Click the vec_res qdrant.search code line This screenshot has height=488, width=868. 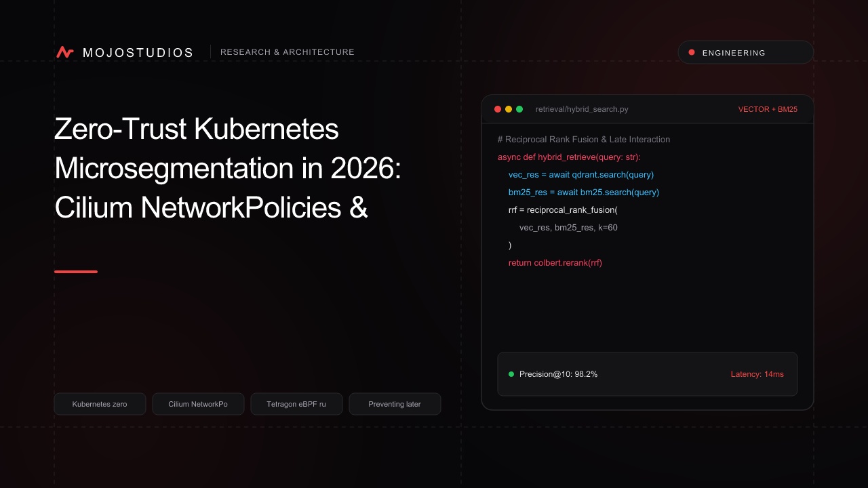click(x=581, y=175)
